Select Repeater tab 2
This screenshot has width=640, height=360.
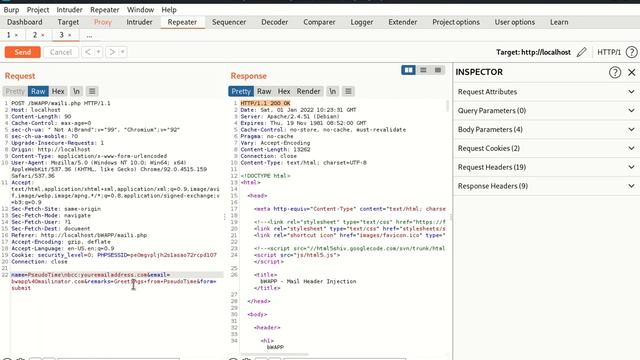[x=35, y=36]
